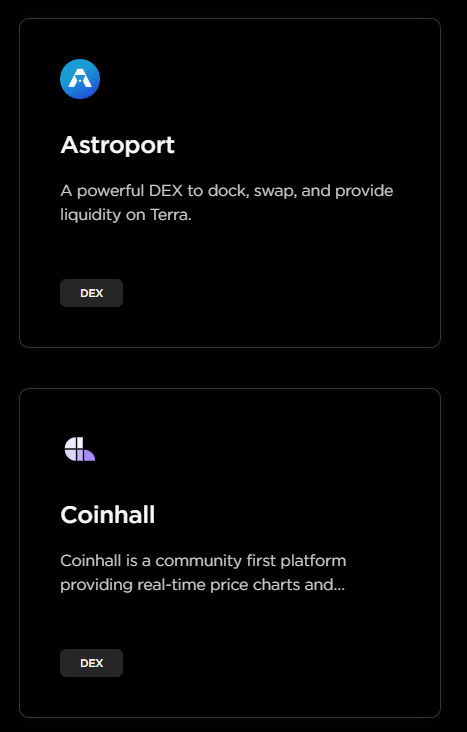Viewport: 467px width, 732px height.
Task: Open the Coinhall title heading
Action: click(107, 515)
